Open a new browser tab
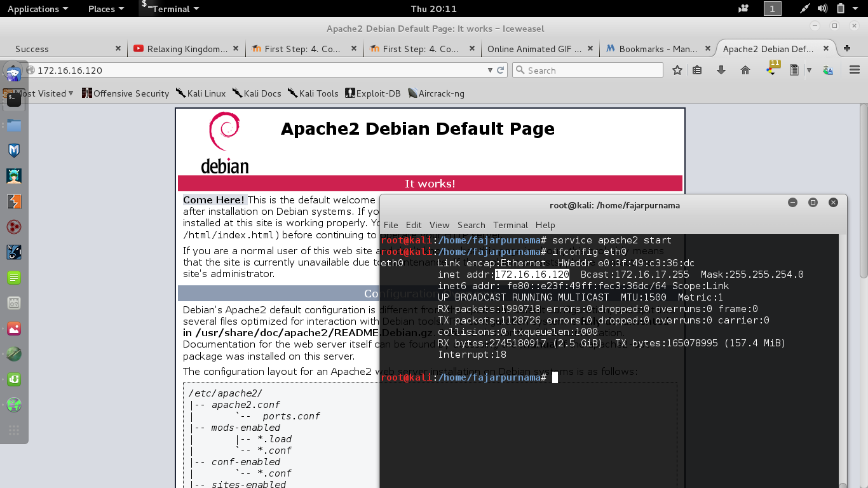 (846, 48)
